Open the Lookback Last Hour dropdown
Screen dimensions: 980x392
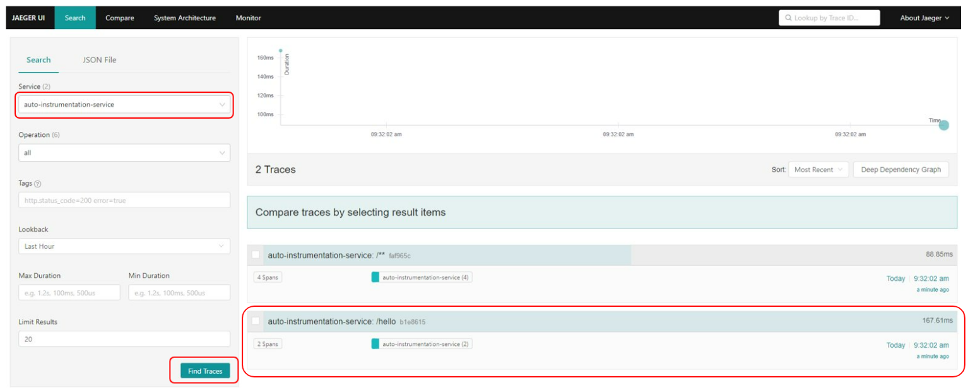124,246
